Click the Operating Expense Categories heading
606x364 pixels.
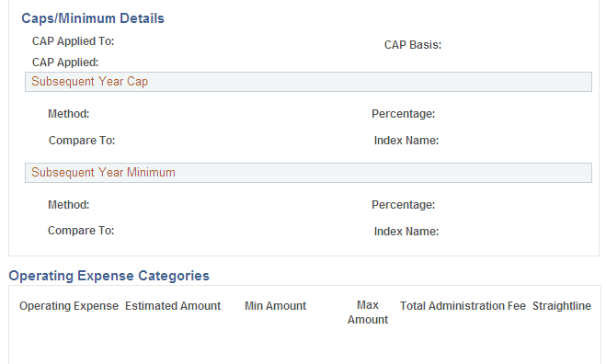pos(109,276)
